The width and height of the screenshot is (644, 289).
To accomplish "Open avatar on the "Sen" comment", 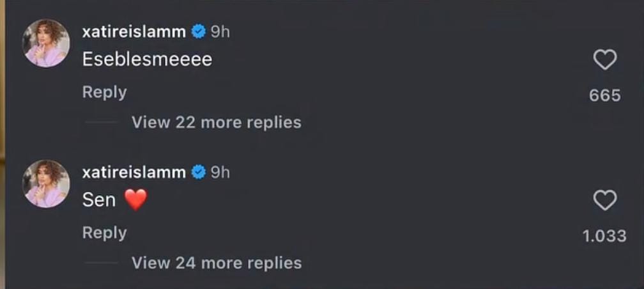I will 46,184.
